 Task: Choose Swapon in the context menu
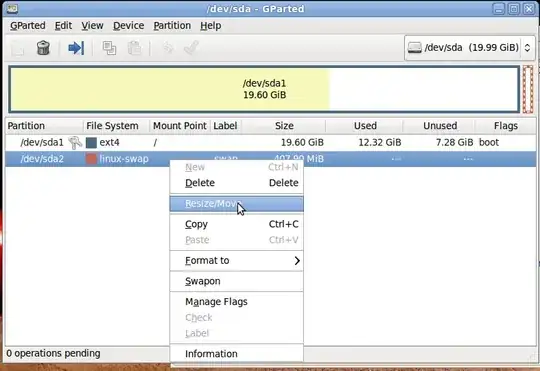click(237, 281)
